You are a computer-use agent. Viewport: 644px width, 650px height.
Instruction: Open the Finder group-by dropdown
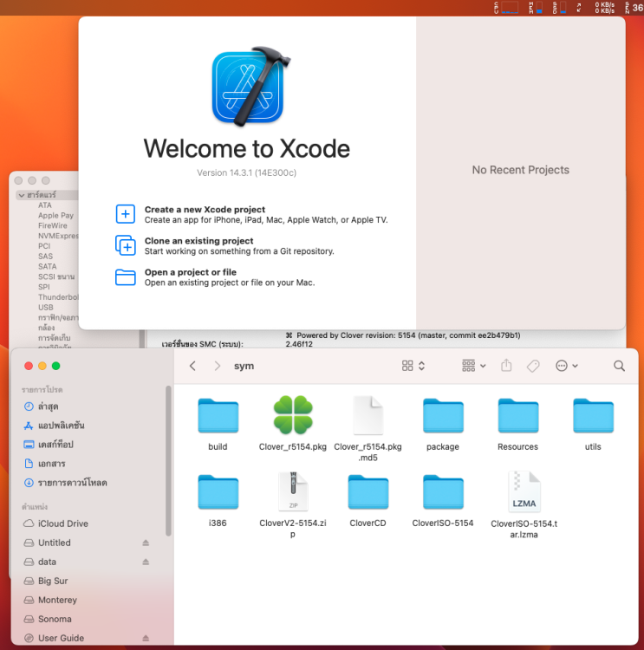point(473,366)
